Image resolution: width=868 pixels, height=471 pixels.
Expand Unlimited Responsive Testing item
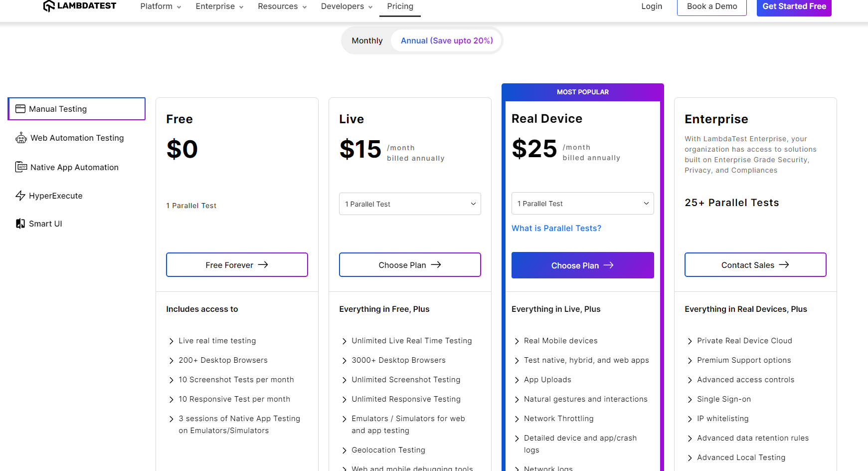coord(401,399)
